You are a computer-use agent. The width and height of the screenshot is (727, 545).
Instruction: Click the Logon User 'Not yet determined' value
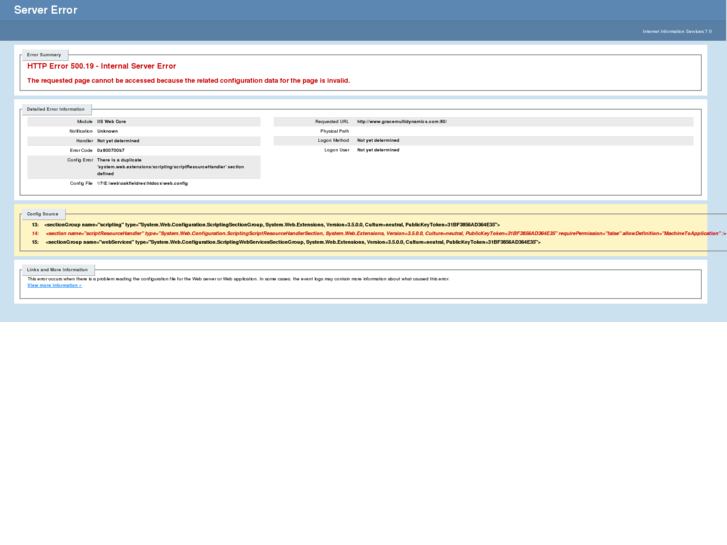[378, 150]
